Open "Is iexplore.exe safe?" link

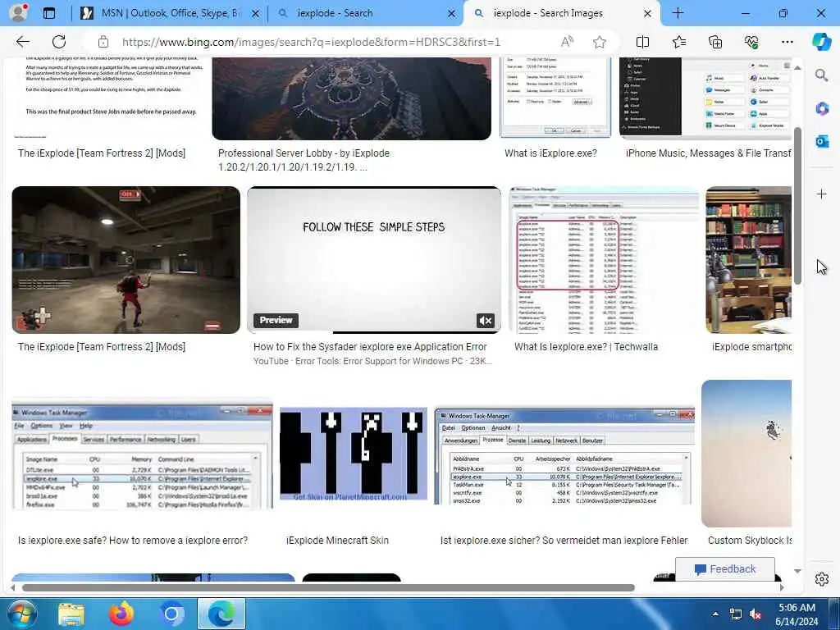pyautogui.click(x=133, y=541)
